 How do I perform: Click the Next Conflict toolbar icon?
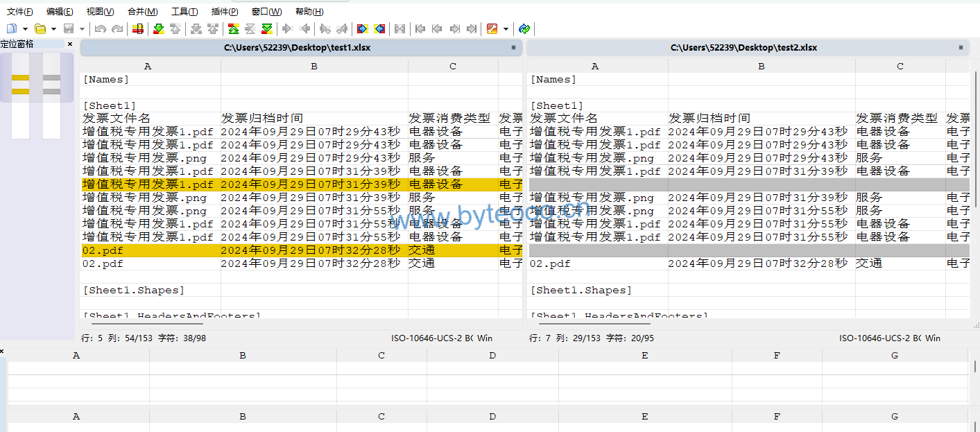pyautogui.click(x=196, y=28)
